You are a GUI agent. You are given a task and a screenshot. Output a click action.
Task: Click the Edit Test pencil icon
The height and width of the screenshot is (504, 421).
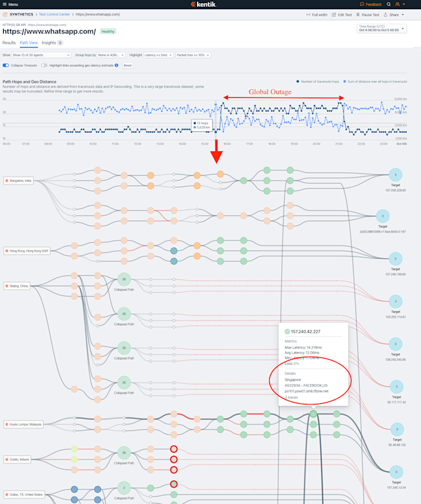(334, 15)
